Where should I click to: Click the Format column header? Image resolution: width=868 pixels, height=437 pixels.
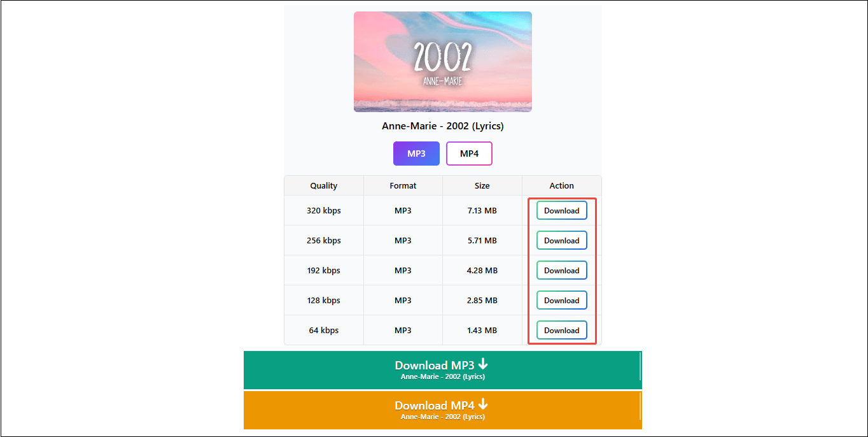pos(403,185)
